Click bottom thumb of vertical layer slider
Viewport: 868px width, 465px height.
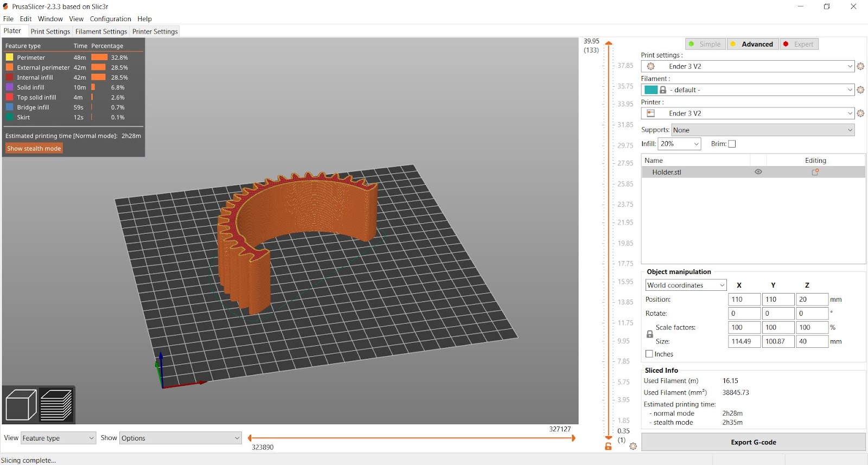pyautogui.click(x=609, y=437)
